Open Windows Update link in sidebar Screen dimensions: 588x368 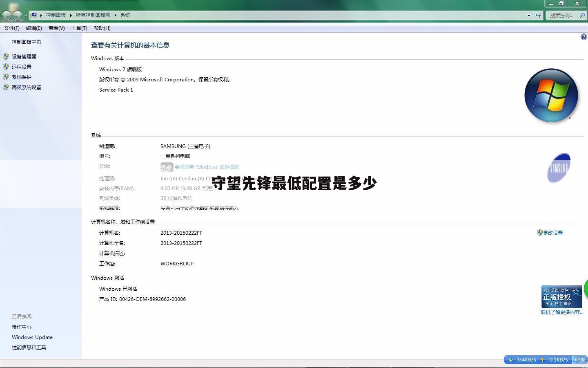pos(32,337)
